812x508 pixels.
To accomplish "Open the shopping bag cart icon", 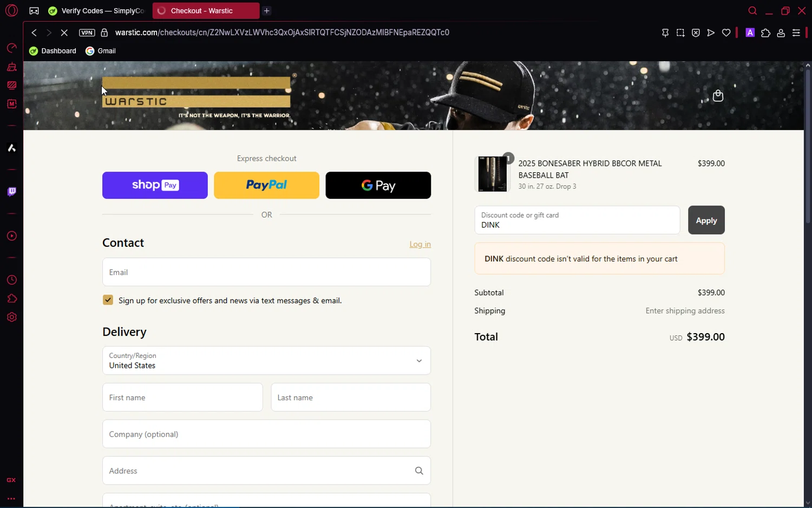I will [x=718, y=96].
